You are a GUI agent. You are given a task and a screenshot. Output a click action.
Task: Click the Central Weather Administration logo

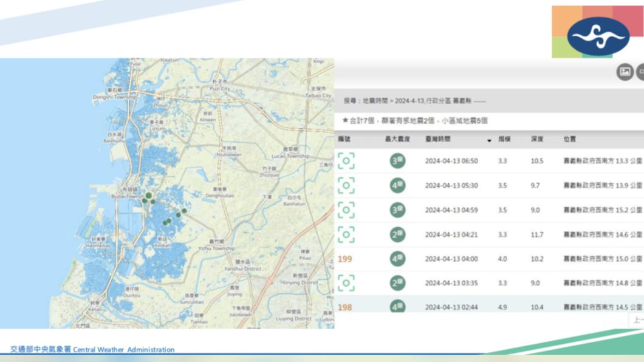click(598, 35)
